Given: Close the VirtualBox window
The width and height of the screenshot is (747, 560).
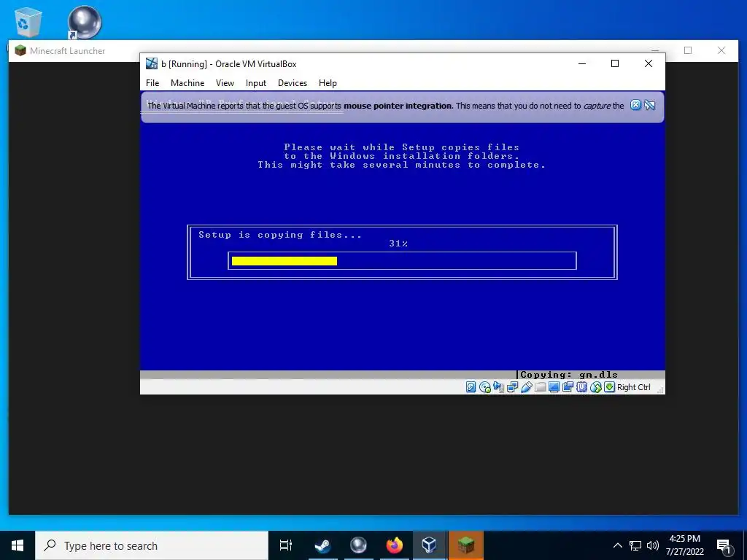Looking at the screenshot, I should (649, 63).
